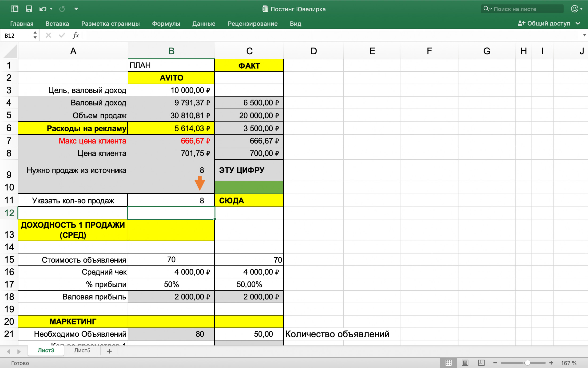Click the fx insert function icon

point(76,35)
